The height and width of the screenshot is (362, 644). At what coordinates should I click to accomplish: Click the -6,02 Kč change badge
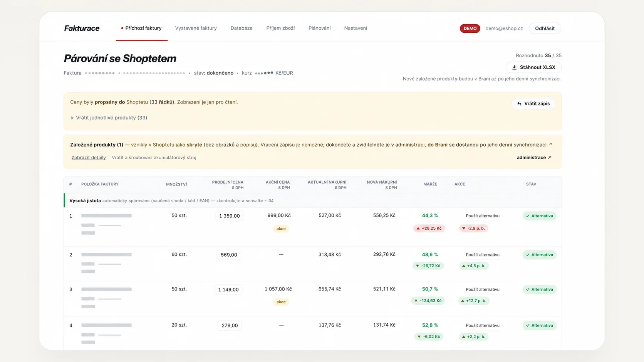[x=429, y=337]
